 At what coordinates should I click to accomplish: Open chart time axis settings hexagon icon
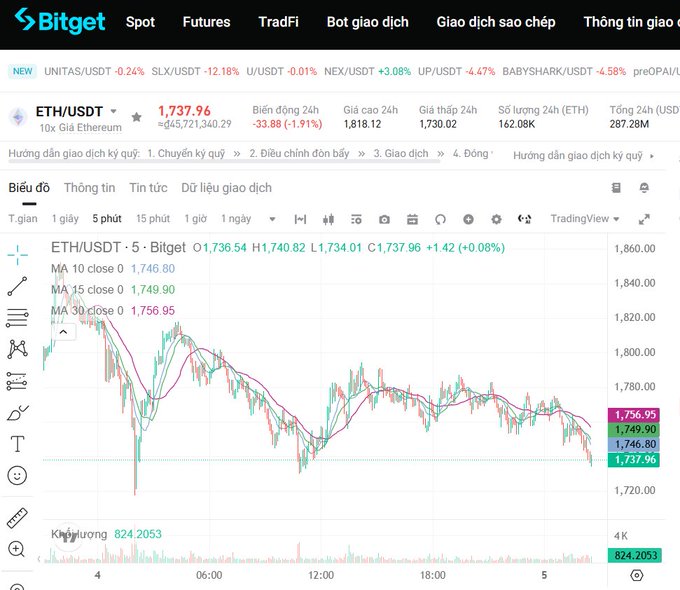[x=637, y=575]
